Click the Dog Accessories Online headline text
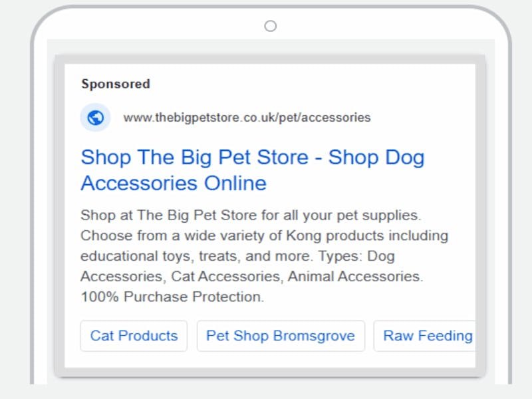Screen dimensions: 532x399 pos(173,183)
